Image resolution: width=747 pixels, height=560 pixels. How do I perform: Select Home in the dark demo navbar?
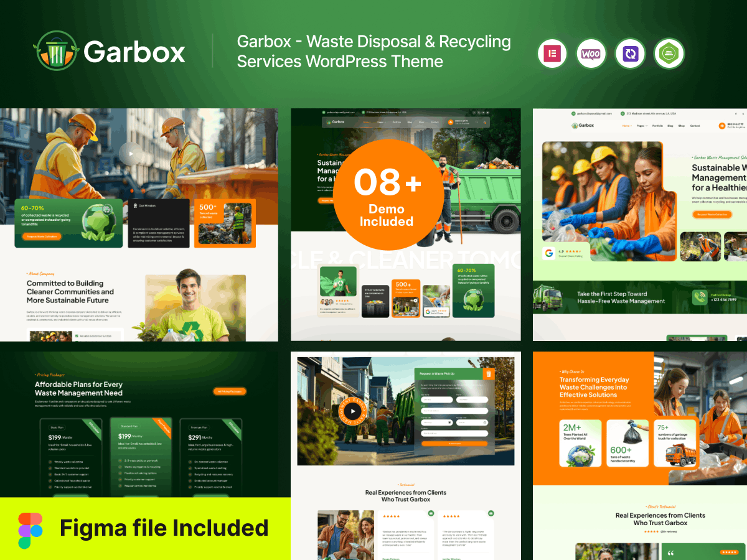coord(367,122)
